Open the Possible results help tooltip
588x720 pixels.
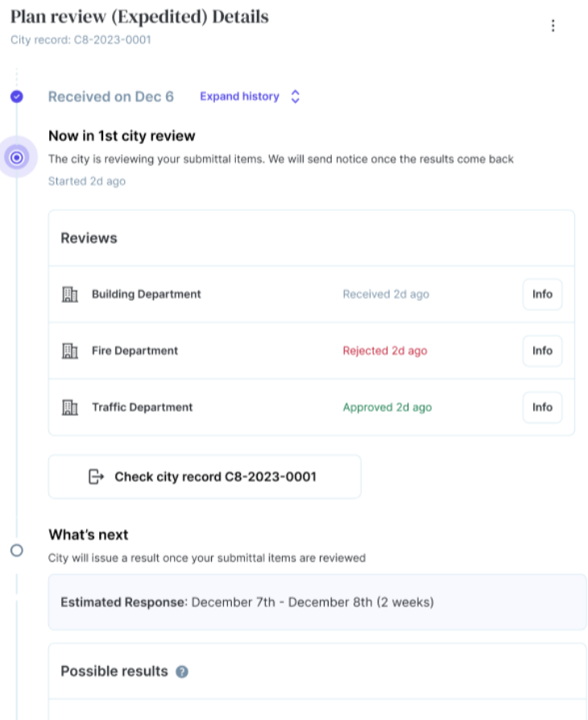pos(180,671)
